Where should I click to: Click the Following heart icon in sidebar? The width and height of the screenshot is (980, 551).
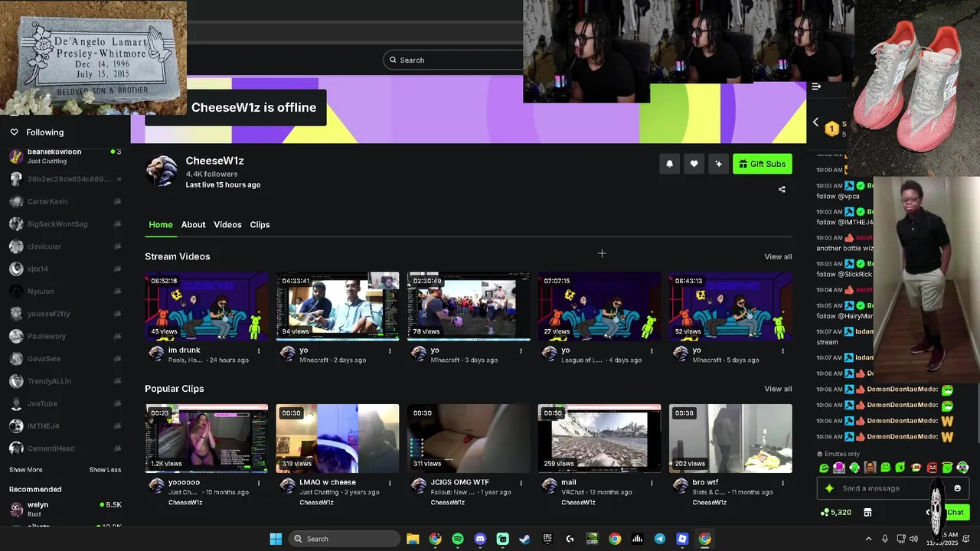point(14,132)
